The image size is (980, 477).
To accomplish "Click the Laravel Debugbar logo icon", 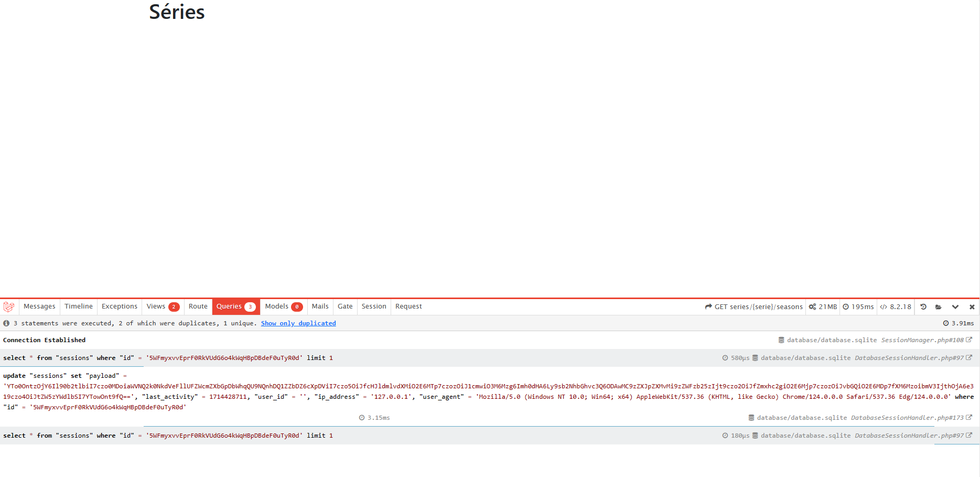I will (9, 306).
